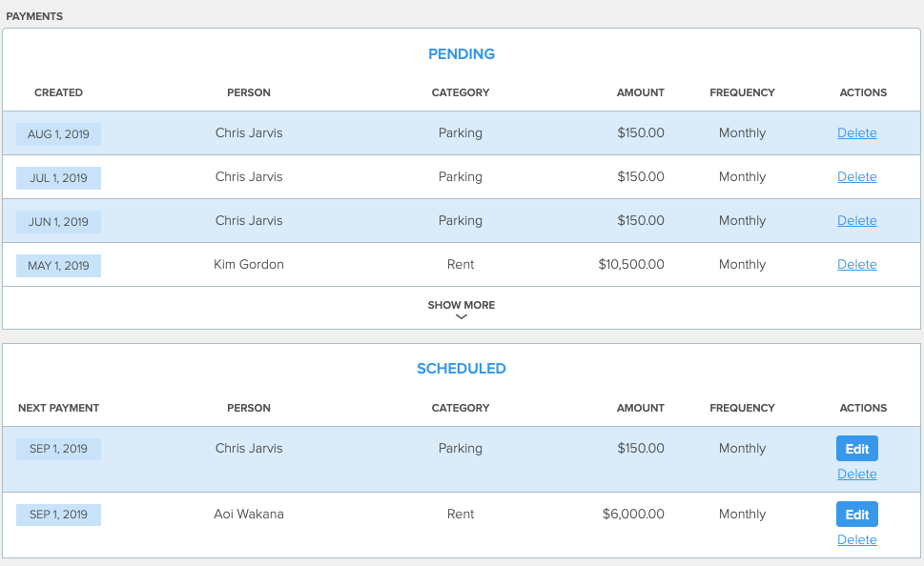The image size is (924, 566).
Task: Delete the Jul 1, 2019 pending payment
Action: (857, 176)
